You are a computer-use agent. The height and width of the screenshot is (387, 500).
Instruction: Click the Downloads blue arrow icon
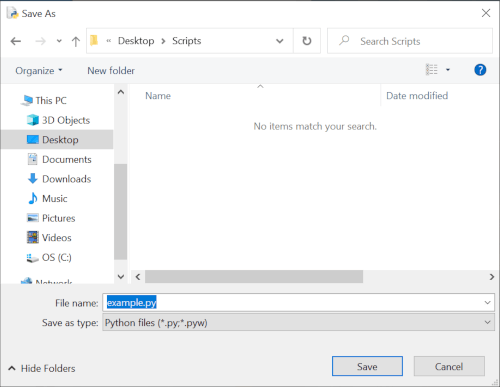click(x=33, y=179)
